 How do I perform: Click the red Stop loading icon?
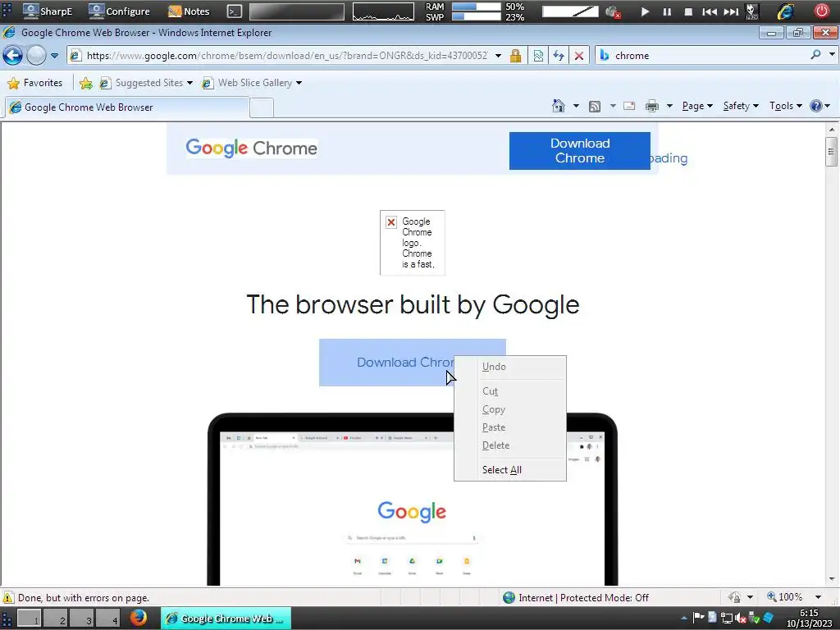(x=579, y=55)
